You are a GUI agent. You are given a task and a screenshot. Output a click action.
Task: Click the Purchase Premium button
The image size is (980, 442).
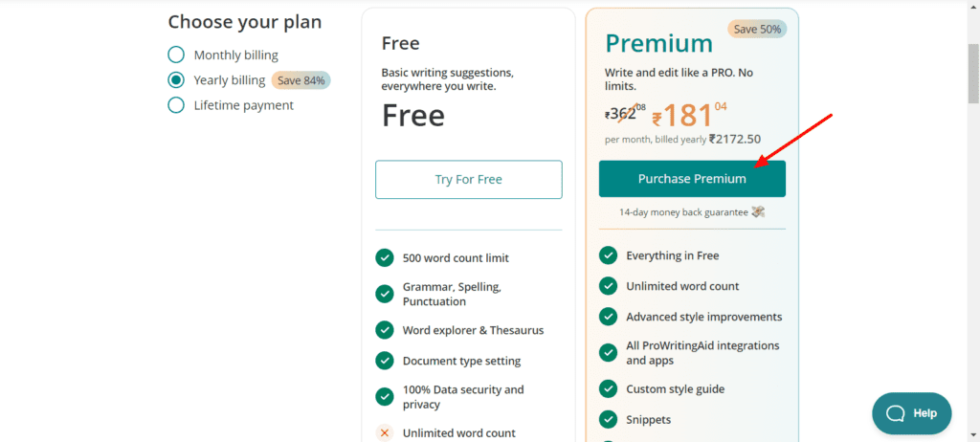pyautogui.click(x=692, y=179)
